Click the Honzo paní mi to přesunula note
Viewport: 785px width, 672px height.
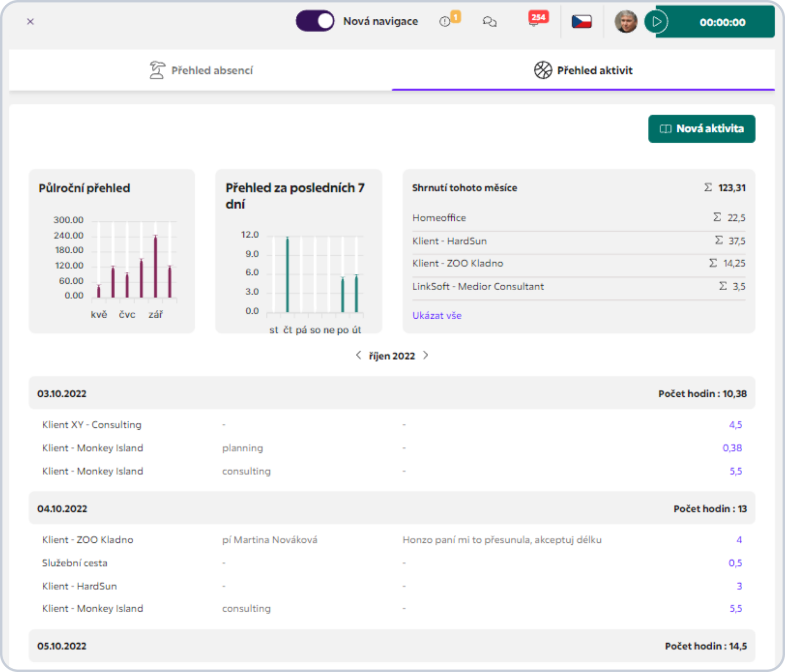click(x=502, y=540)
